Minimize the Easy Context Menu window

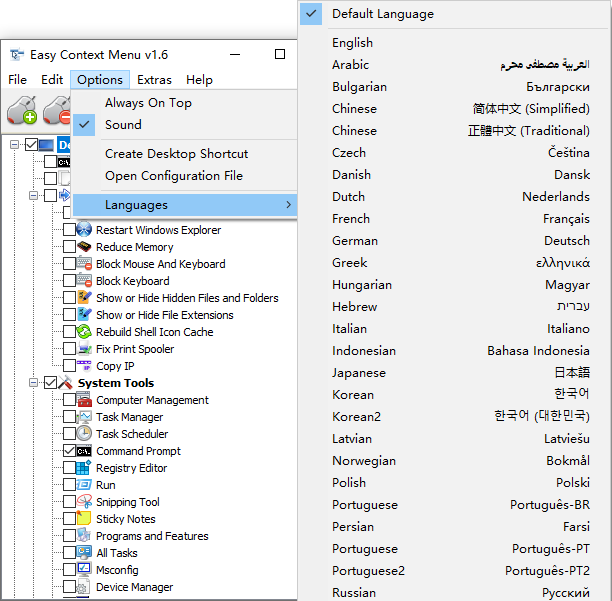point(235,54)
